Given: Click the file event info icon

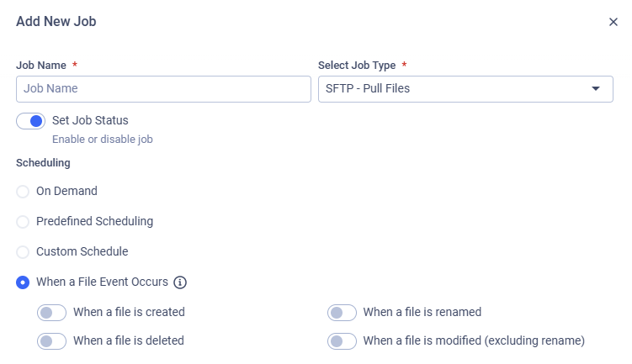Looking at the screenshot, I should pos(179,282).
